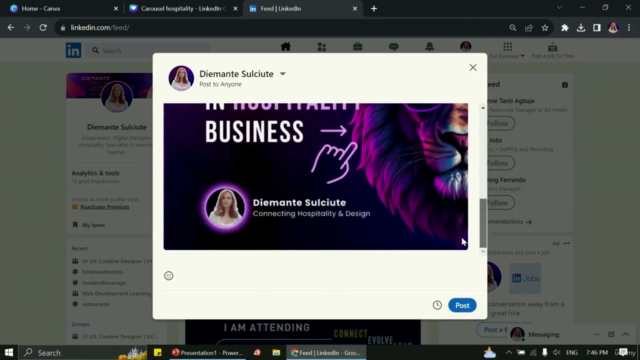Image resolution: width=640 pixels, height=360 pixels.
Task: Focus the LinkedIn Search field
Action: [149, 51]
